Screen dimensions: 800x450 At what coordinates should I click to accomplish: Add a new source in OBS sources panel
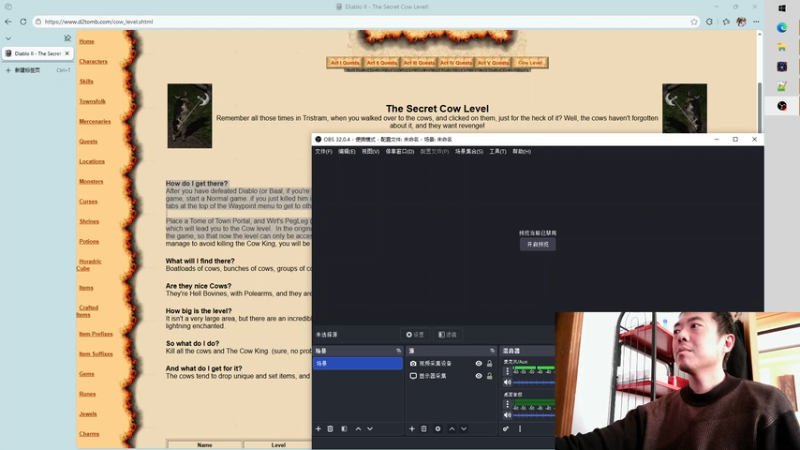point(412,429)
